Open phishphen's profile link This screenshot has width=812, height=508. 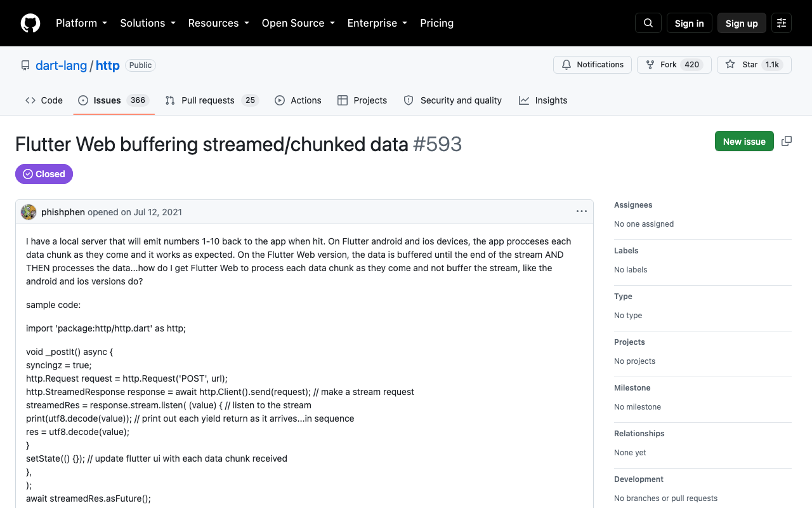(63, 212)
